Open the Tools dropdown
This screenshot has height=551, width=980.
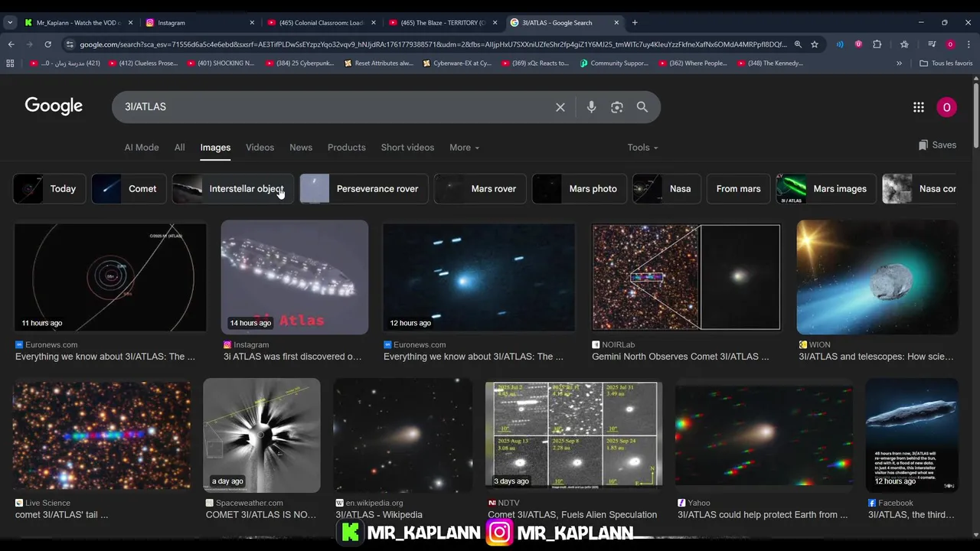tap(642, 147)
